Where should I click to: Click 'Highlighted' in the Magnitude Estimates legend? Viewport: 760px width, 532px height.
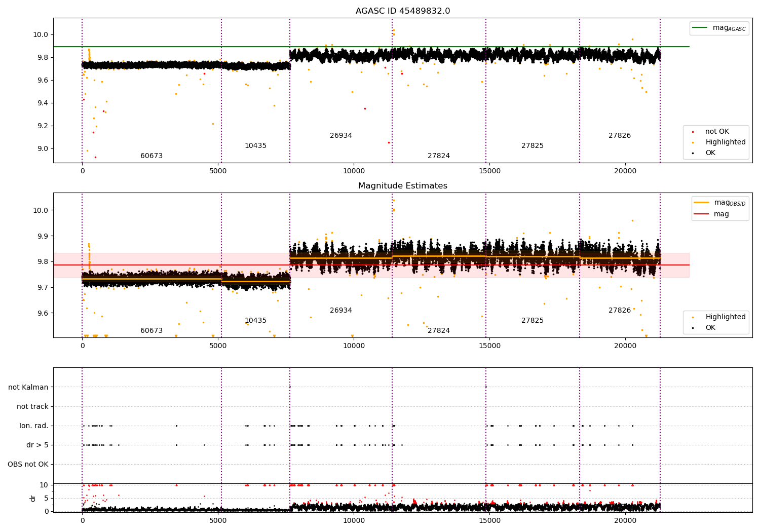point(726,317)
